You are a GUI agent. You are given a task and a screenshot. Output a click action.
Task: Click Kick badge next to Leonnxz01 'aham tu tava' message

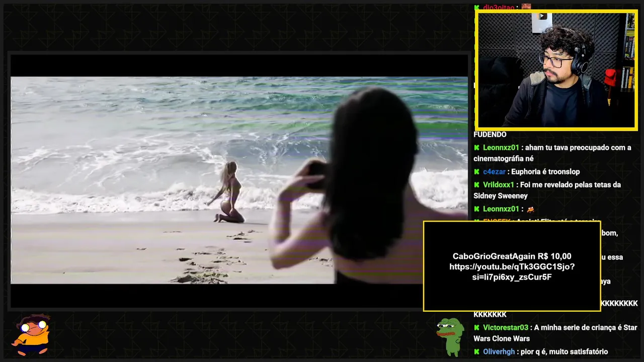476,148
